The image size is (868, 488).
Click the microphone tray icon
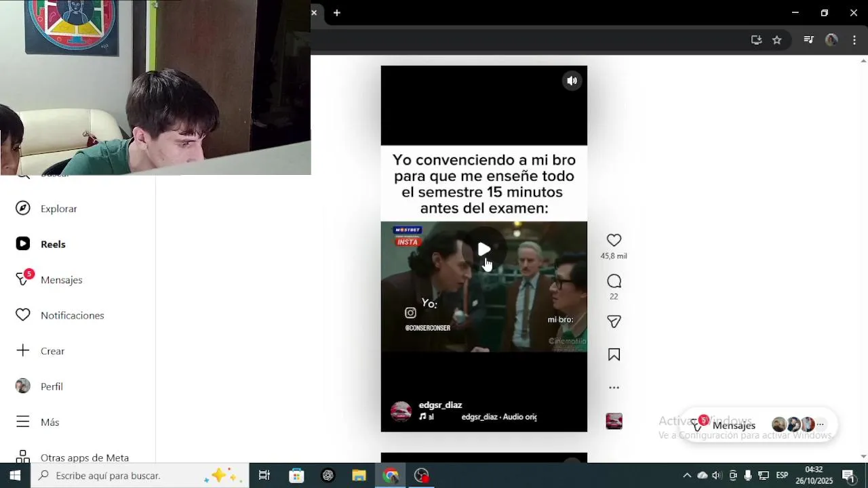pos(748,476)
